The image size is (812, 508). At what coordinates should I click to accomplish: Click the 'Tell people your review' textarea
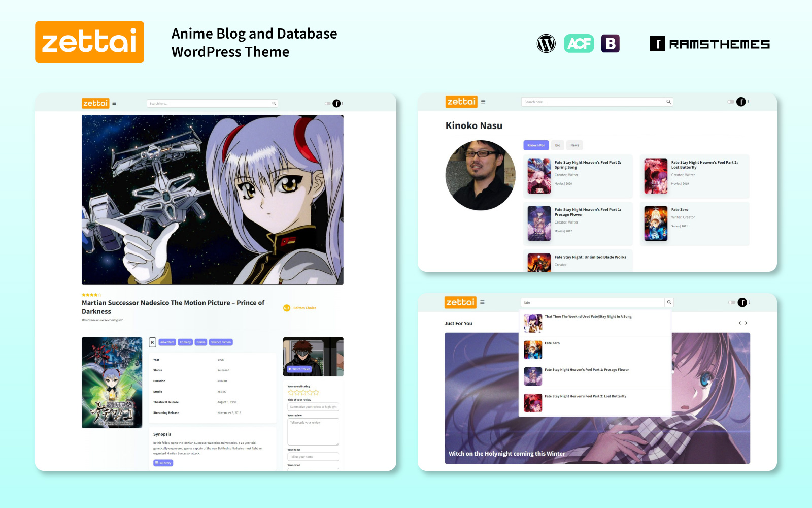point(313,432)
